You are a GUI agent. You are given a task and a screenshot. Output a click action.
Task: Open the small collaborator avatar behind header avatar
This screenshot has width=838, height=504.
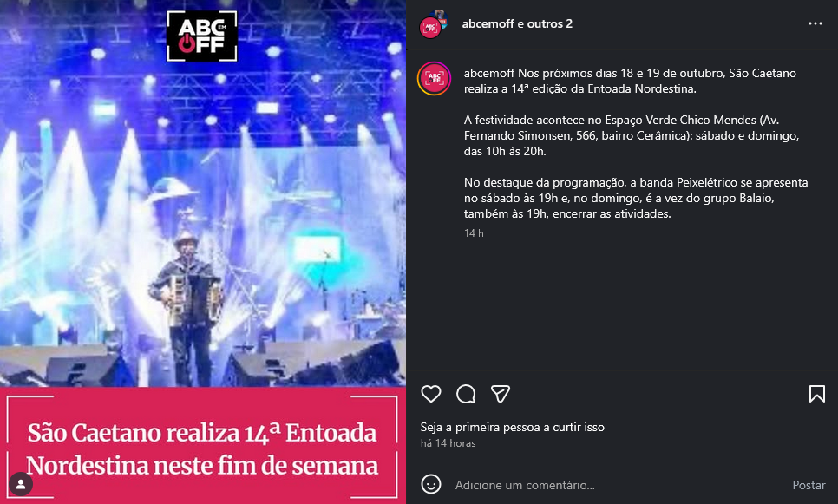click(x=441, y=16)
